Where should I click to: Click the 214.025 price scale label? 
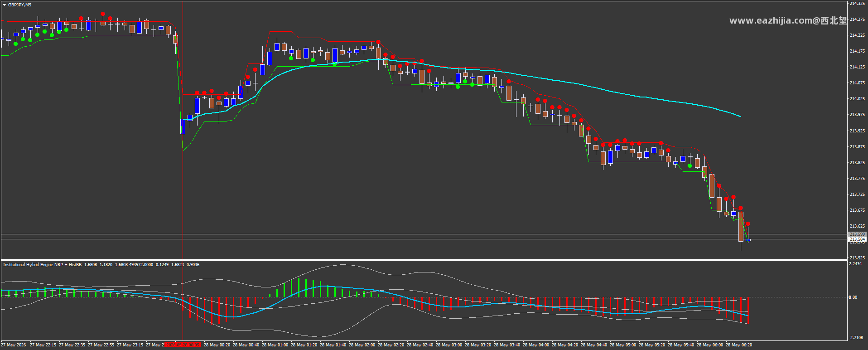(857, 99)
